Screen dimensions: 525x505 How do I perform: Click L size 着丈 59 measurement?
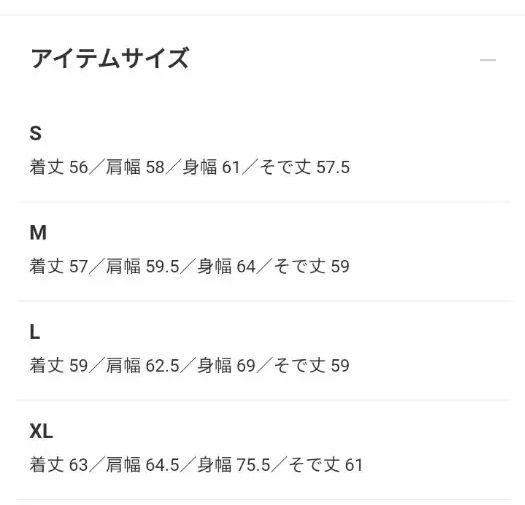59,365
